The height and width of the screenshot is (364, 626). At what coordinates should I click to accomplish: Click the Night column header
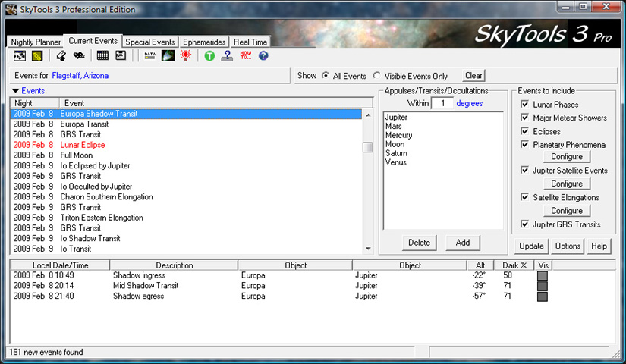pyautogui.click(x=35, y=103)
